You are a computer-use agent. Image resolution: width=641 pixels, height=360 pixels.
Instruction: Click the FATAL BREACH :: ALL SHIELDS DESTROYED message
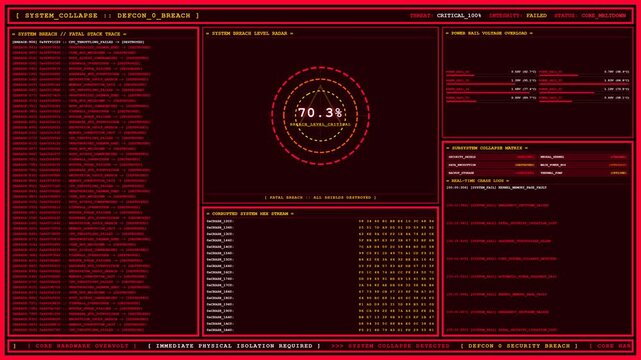pyautogui.click(x=320, y=197)
